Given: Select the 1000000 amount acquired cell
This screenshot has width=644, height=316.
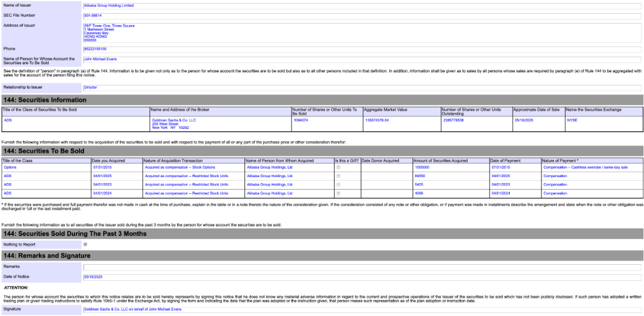Looking at the screenshot, I should [451, 168].
